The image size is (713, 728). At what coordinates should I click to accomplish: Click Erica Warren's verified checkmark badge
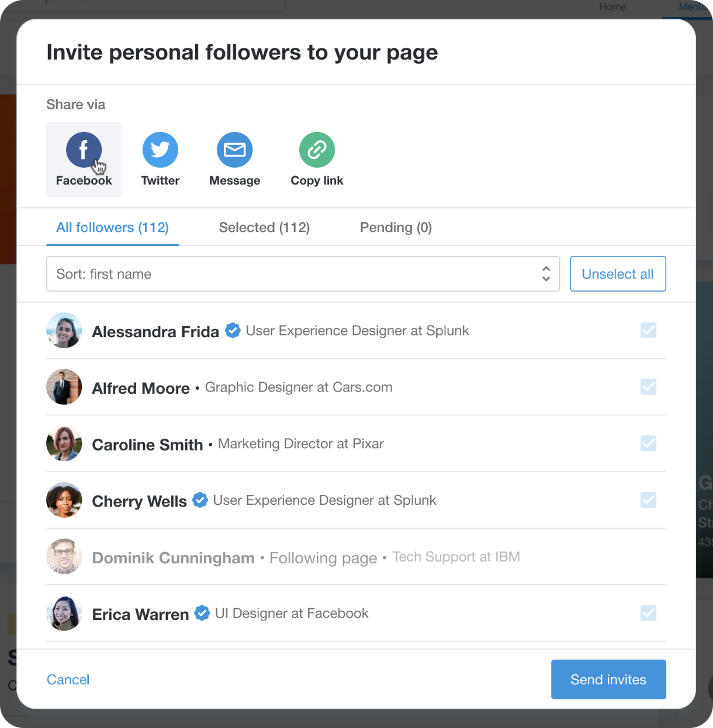point(202,613)
